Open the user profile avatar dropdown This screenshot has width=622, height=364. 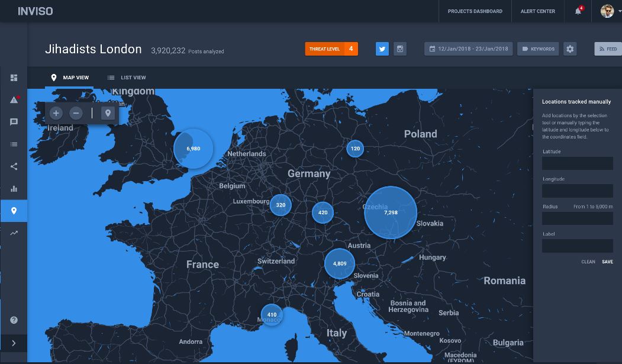608,11
